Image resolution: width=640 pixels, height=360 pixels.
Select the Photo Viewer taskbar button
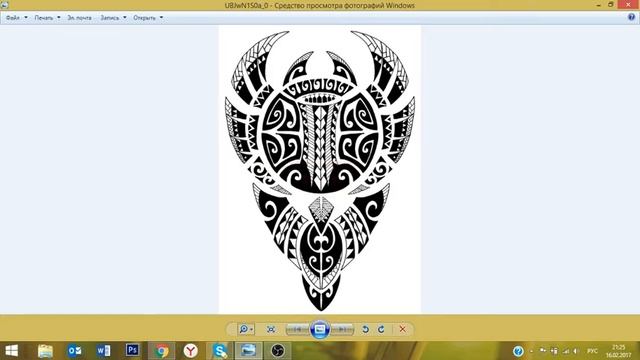pyautogui.click(x=248, y=351)
